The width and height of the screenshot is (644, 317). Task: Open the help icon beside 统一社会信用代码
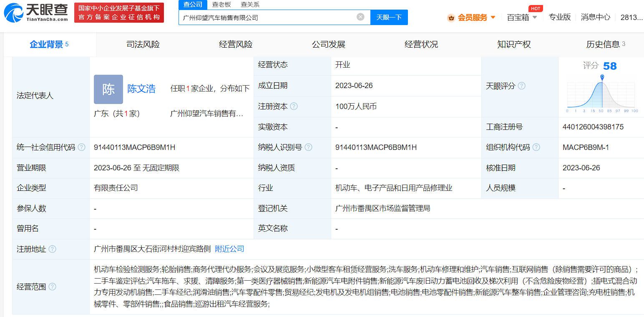pyautogui.click(x=81, y=147)
